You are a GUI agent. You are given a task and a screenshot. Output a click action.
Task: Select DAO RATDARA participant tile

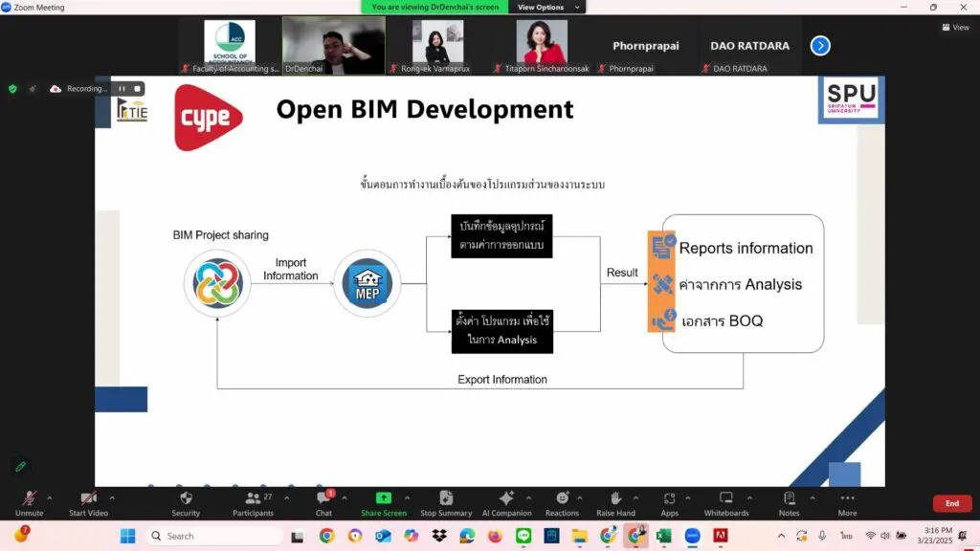[749, 46]
